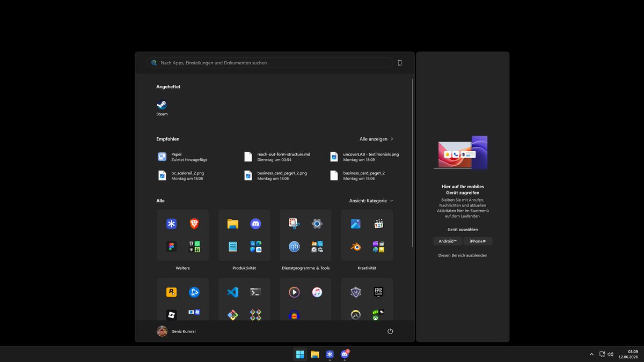Open volume control in system tray
644x362 pixels.
610,354
